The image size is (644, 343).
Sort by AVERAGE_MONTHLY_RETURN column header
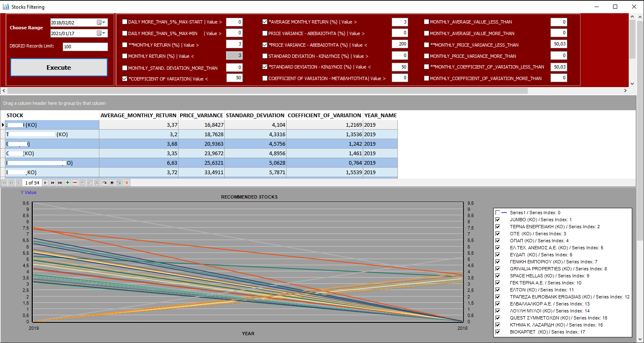[139, 115]
